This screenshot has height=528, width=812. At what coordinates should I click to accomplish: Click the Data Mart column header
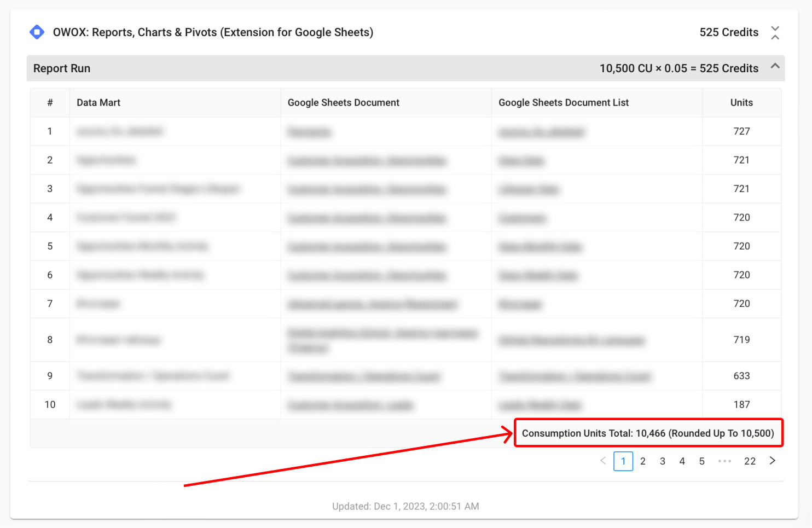98,103
